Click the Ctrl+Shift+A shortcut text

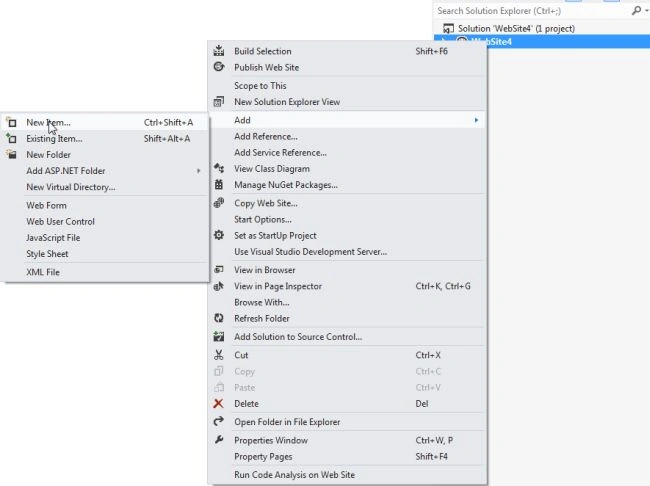tap(168, 122)
